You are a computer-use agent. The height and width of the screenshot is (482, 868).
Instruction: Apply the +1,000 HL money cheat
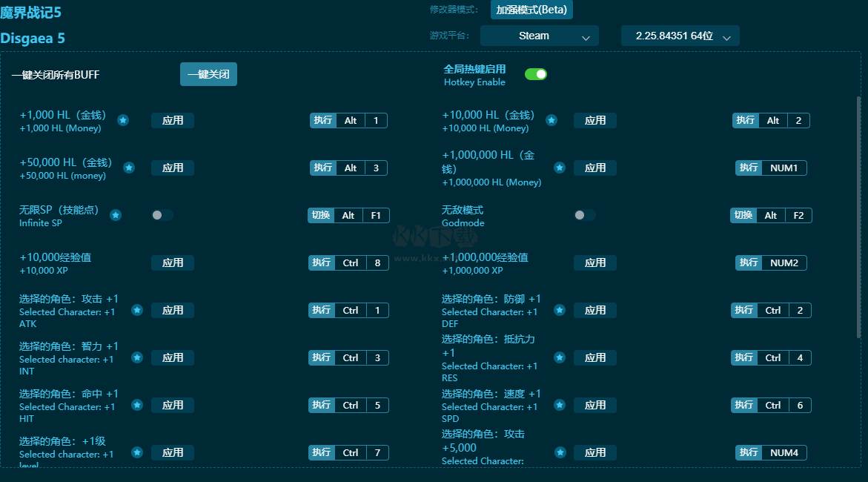tap(173, 120)
